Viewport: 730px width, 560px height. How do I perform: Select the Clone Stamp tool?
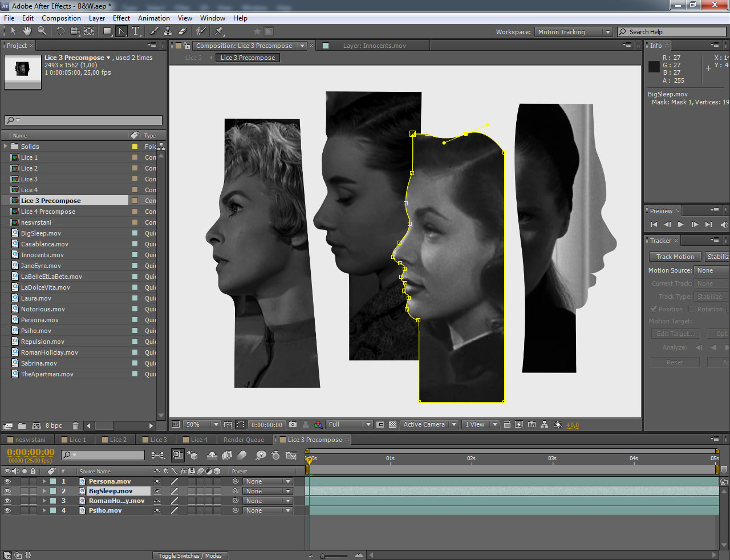168,31
